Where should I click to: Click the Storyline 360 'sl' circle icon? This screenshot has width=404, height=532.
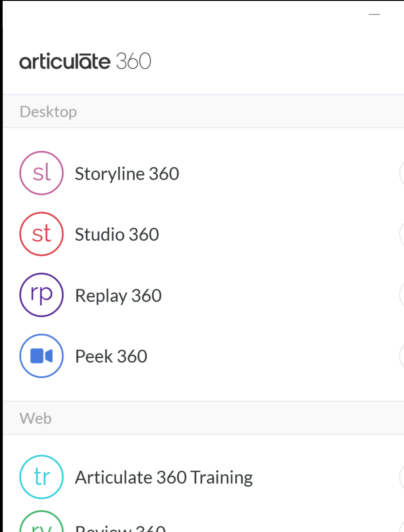coord(42,173)
